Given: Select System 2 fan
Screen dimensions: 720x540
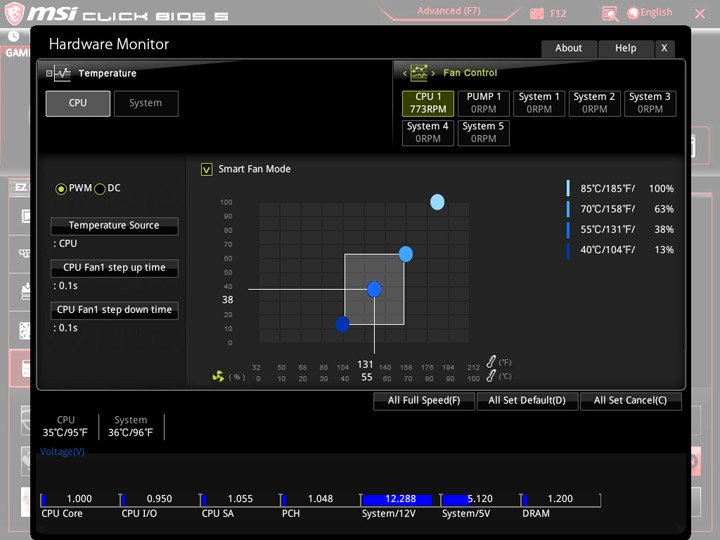Looking at the screenshot, I should (594, 103).
